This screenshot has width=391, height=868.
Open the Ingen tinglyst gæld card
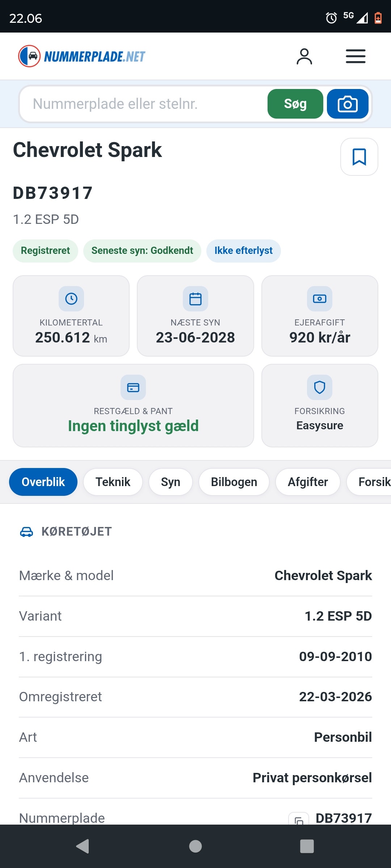(x=133, y=405)
